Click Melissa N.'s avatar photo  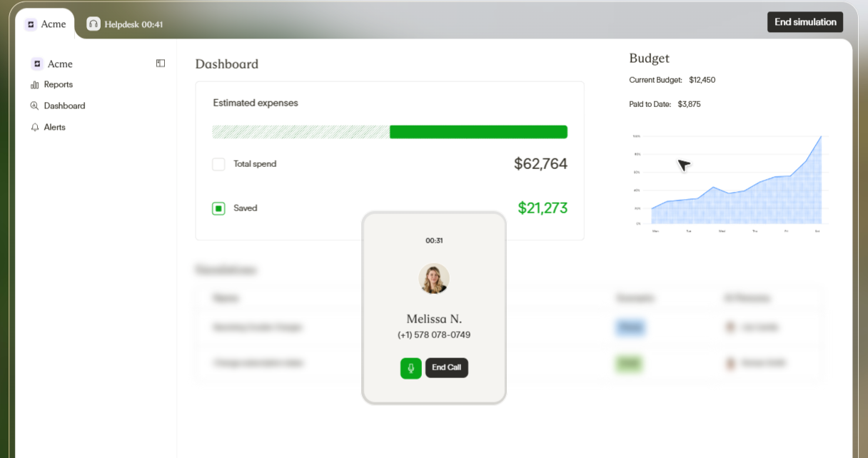434,279
